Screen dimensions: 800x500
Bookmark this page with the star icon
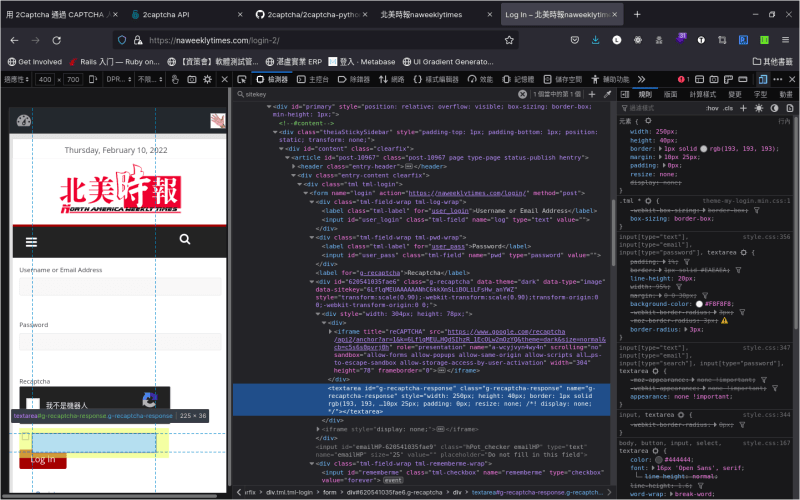tap(509, 40)
